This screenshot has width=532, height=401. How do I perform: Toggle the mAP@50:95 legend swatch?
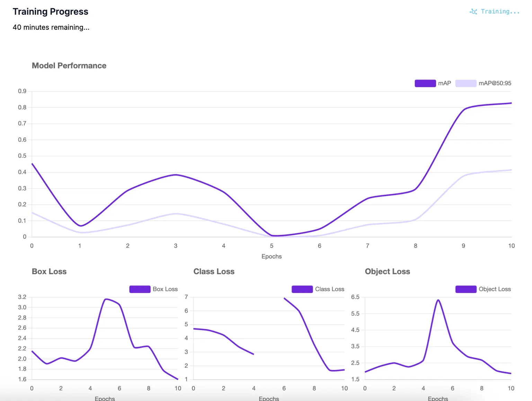tap(465, 83)
